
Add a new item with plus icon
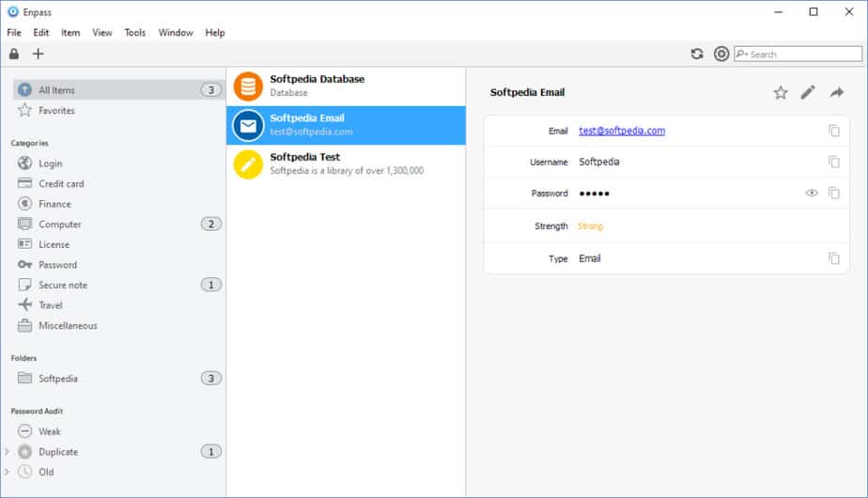point(38,54)
